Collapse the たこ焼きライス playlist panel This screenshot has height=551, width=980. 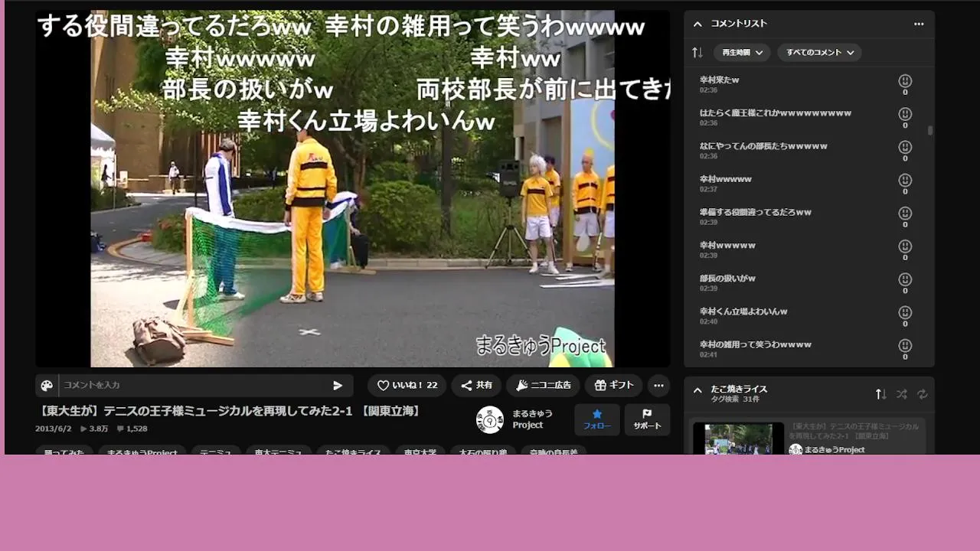(x=697, y=390)
